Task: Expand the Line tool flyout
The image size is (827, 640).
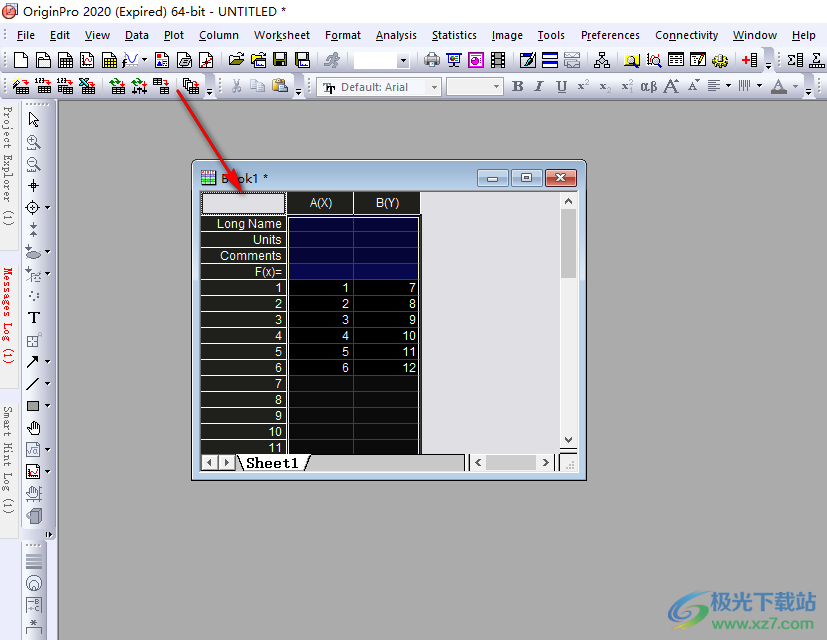Action: click(x=48, y=384)
